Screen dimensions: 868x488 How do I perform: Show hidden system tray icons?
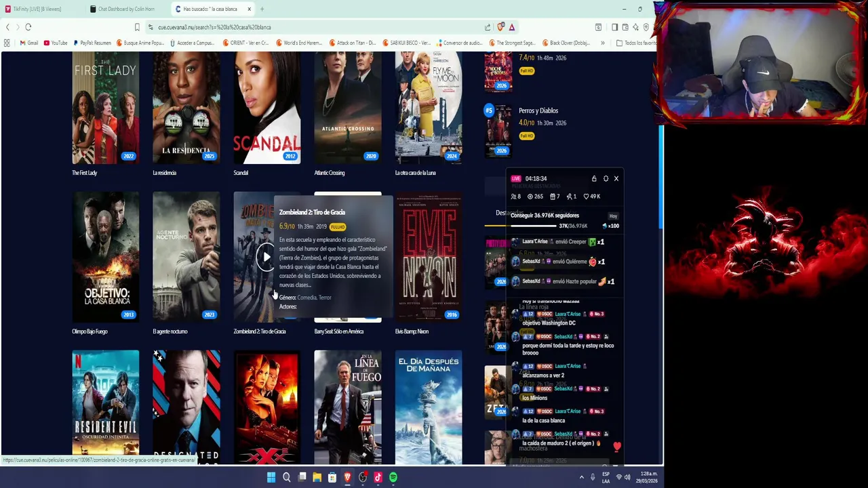click(581, 477)
